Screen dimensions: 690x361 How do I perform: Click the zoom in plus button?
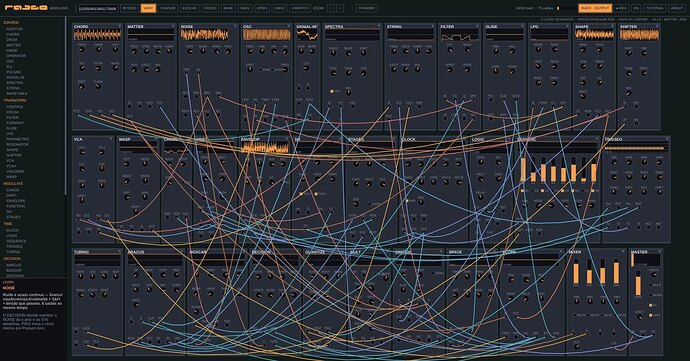pyautogui.click(x=340, y=8)
